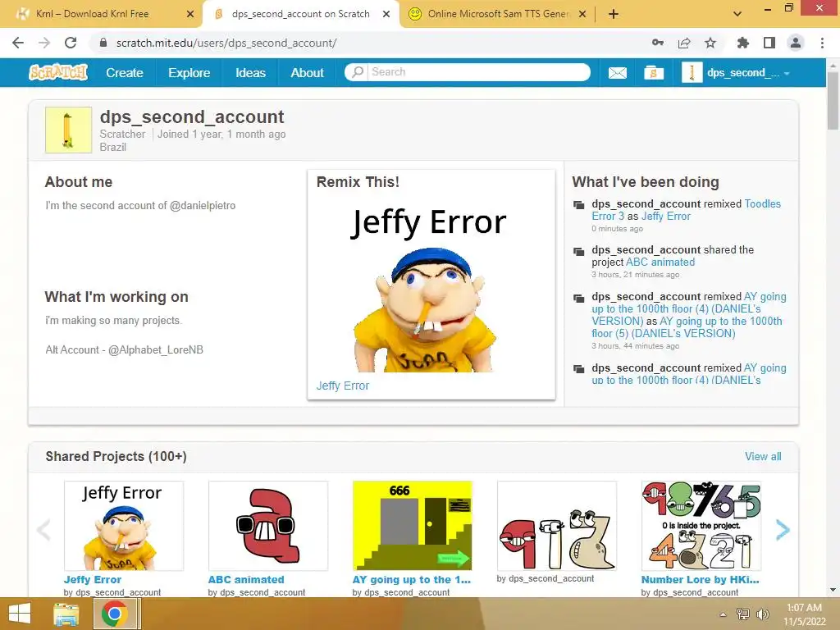
Task: Go back to previous page
Action: point(18,43)
